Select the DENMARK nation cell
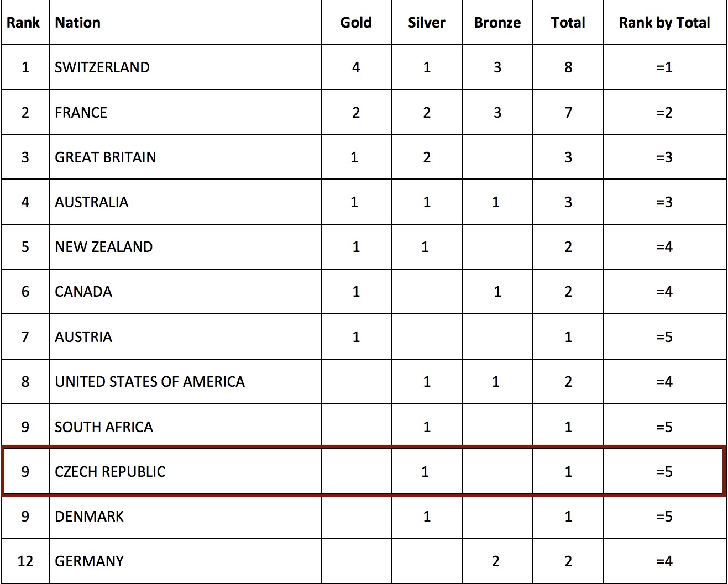The height and width of the screenshot is (584, 728). click(x=185, y=517)
